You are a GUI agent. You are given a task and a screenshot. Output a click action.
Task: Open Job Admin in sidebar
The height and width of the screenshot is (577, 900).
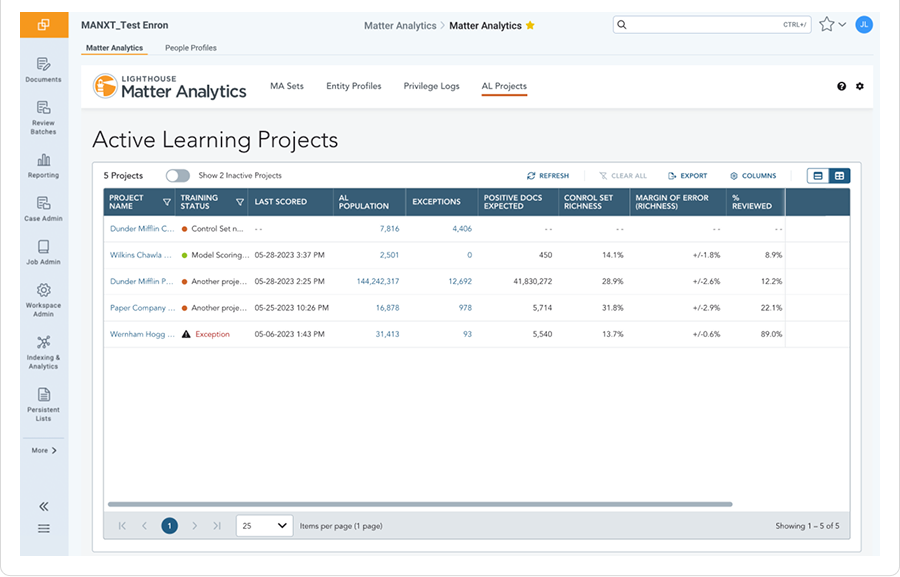click(44, 252)
